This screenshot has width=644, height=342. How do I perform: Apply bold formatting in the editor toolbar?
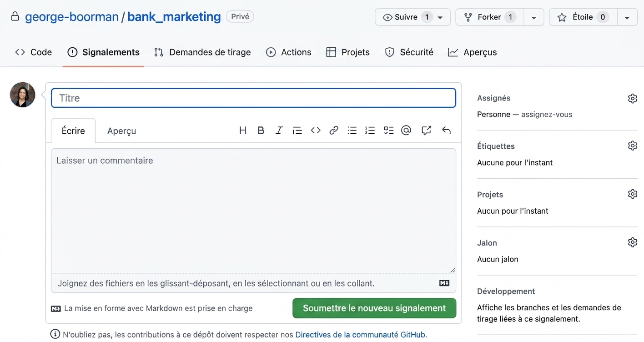(261, 131)
